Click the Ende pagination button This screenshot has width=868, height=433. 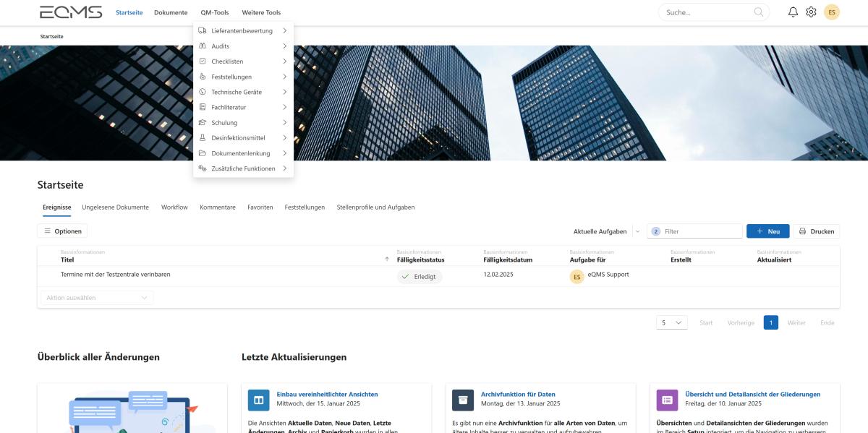[x=827, y=322]
